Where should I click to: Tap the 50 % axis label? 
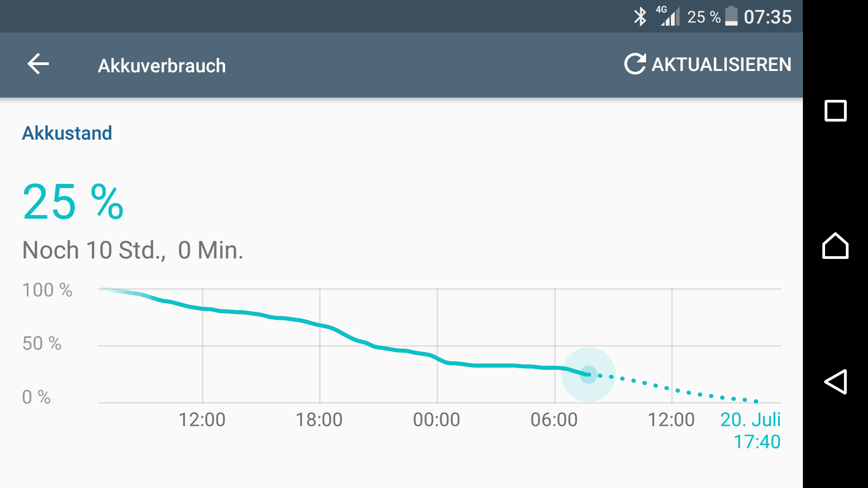(x=42, y=343)
